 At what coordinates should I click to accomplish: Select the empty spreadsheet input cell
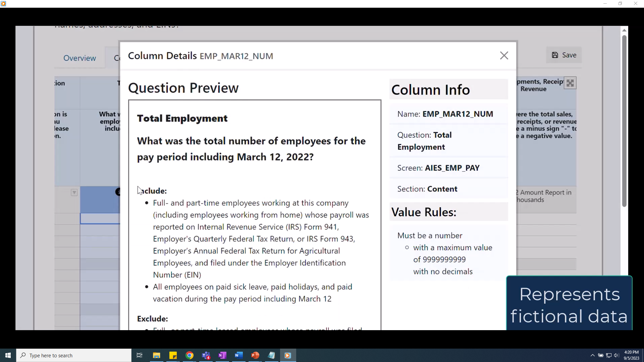[100, 219]
